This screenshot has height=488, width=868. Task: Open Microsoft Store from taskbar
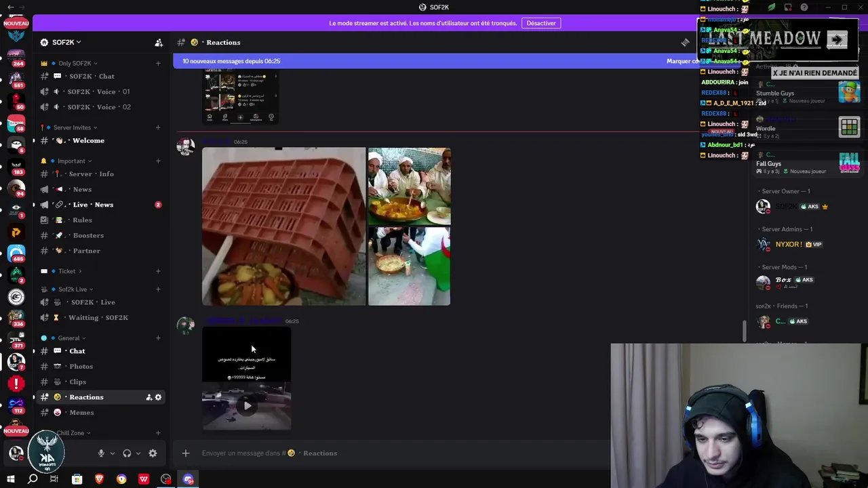(77, 479)
